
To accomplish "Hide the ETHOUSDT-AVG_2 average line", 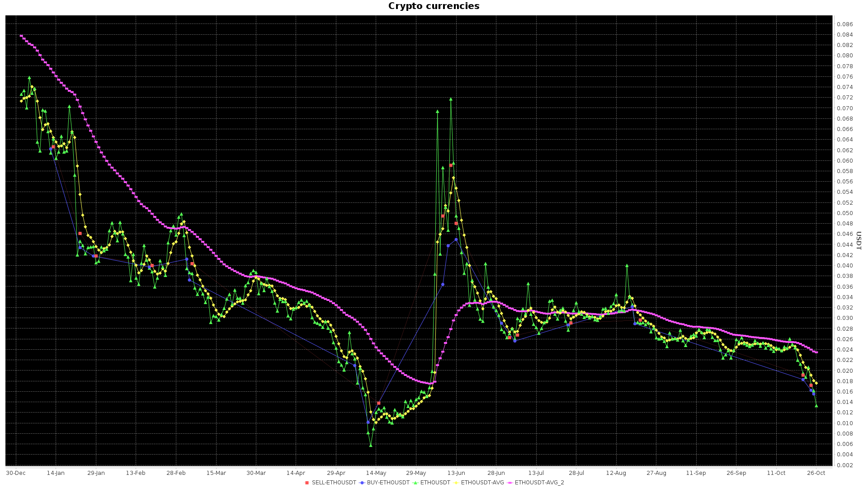I will pyautogui.click(x=539, y=483).
